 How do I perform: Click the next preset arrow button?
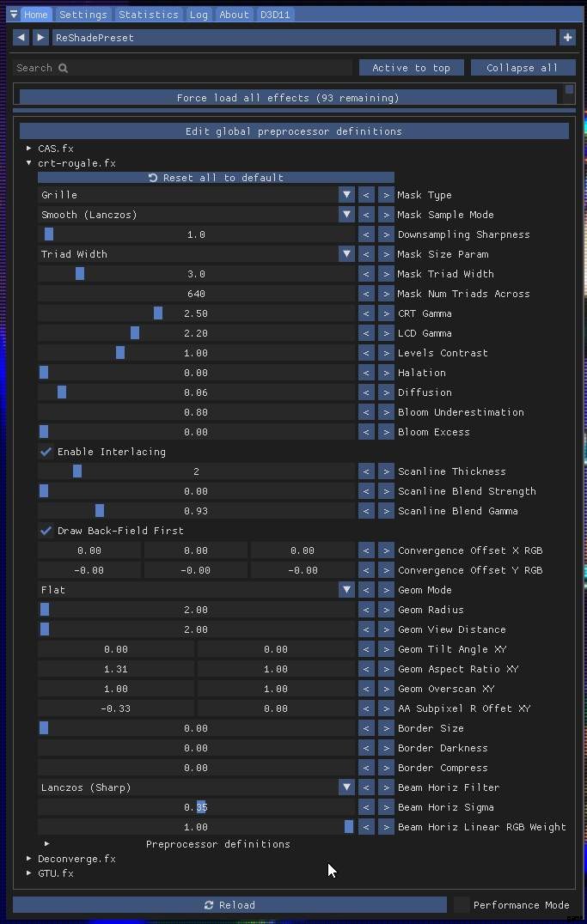pos(40,38)
